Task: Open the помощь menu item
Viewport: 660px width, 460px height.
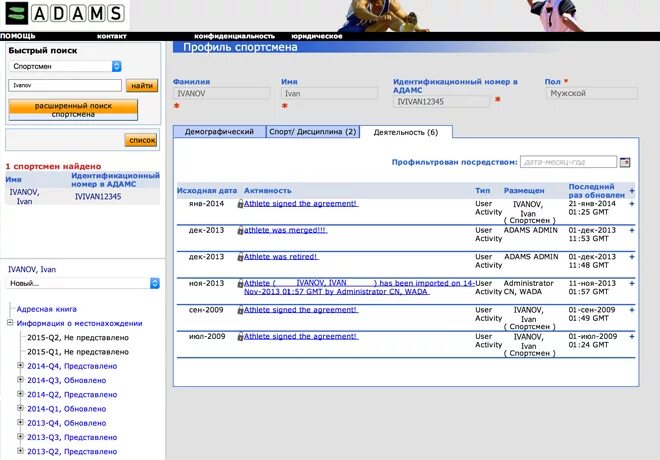Action: [18, 36]
